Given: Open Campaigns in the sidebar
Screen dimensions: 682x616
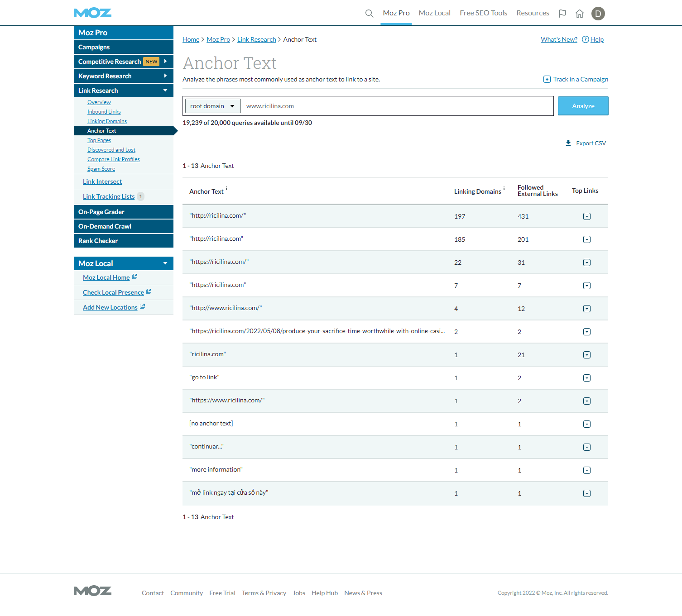Looking at the screenshot, I should click(124, 47).
